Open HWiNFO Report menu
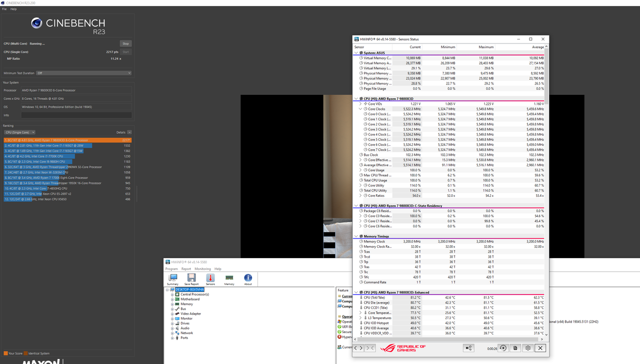The height and width of the screenshot is (364, 640). [186, 269]
